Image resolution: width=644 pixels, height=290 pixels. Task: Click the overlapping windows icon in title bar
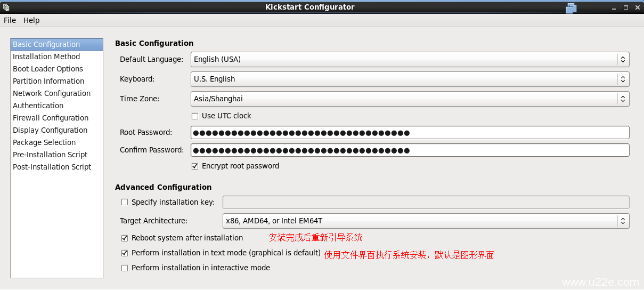[x=572, y=7]
